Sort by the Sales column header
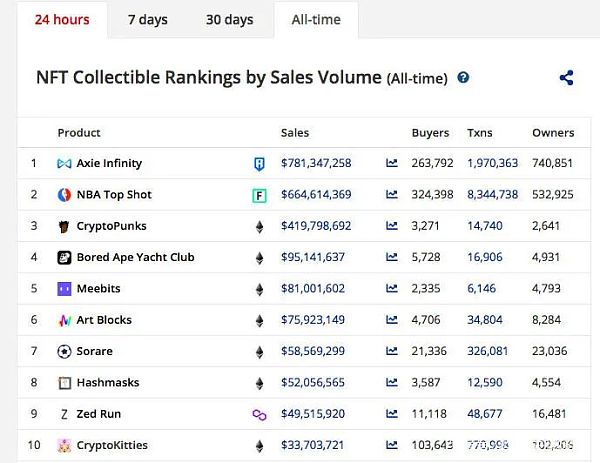 click(x=295, y=133)
